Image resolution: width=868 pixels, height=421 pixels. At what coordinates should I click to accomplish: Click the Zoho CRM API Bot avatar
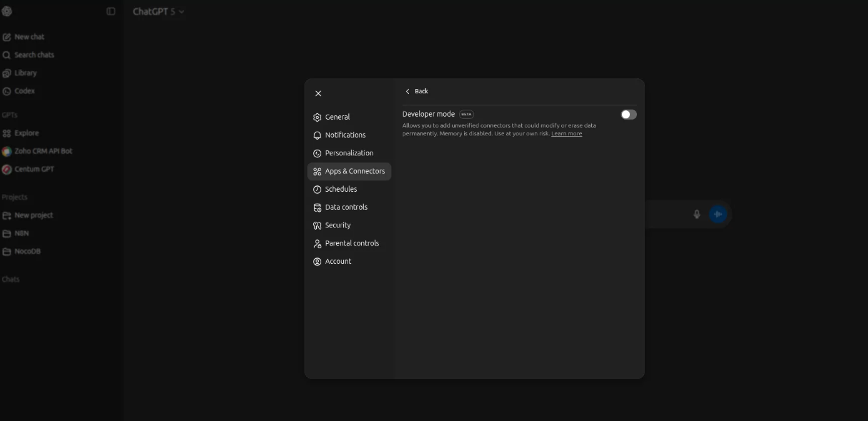pyautogui.click(x=7, y=152)
